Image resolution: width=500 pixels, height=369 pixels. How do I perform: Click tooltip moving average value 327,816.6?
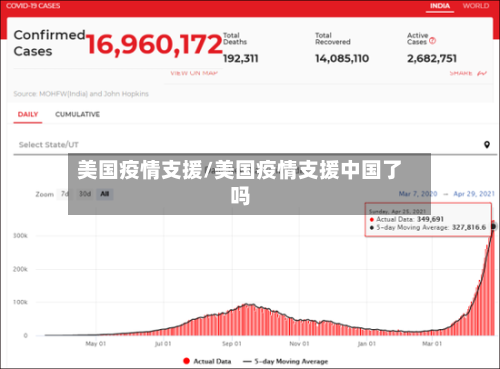tap(469, 228)
